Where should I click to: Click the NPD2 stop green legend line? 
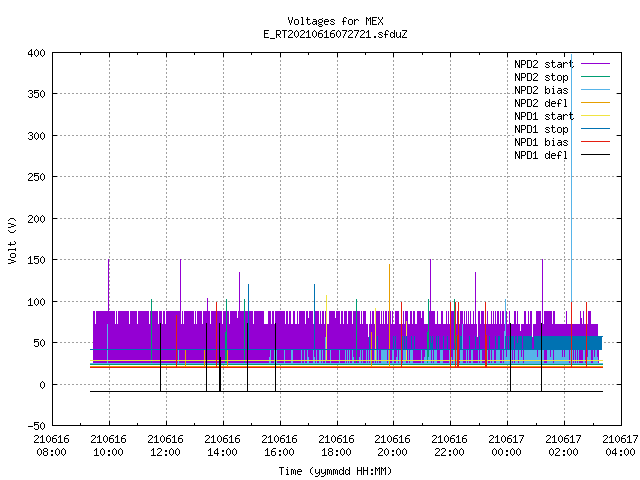[x=595, y=77]
